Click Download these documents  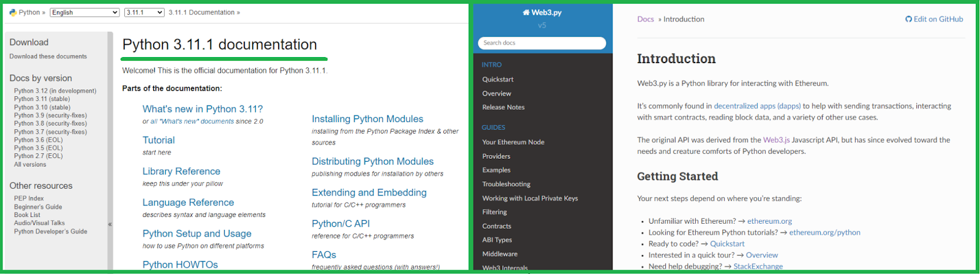(x=48, y=56)
